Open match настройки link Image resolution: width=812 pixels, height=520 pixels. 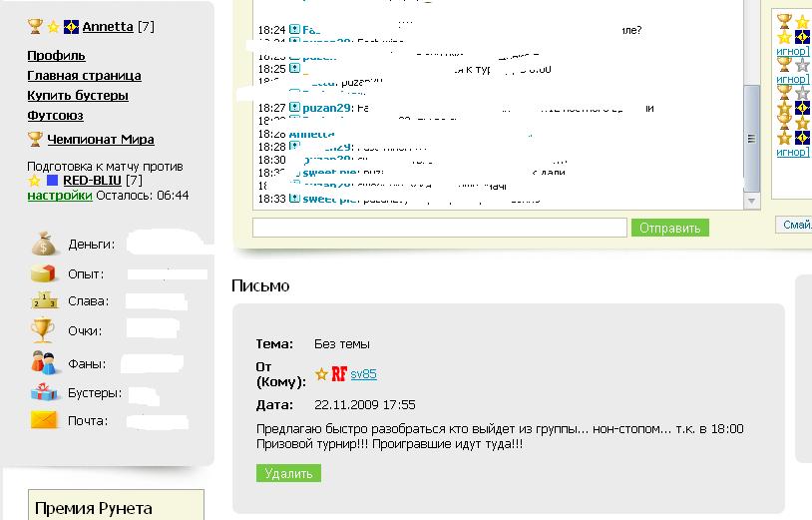(60, 196)
